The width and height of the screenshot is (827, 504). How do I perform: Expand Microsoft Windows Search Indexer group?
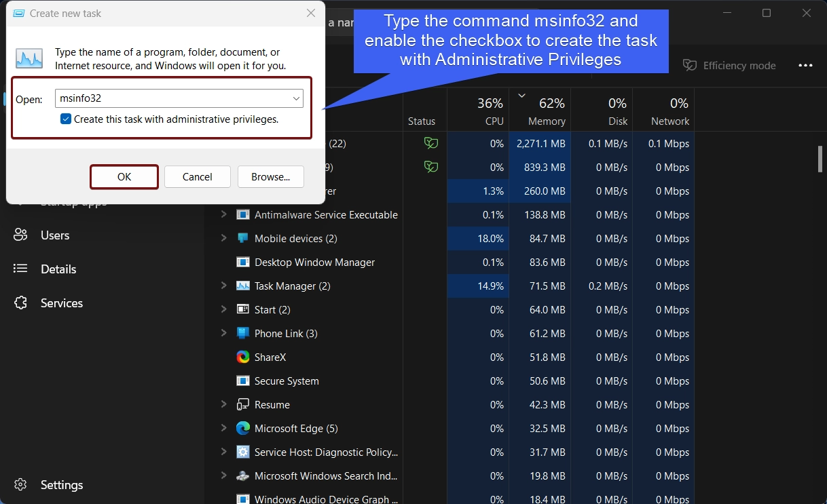point(223,476)
